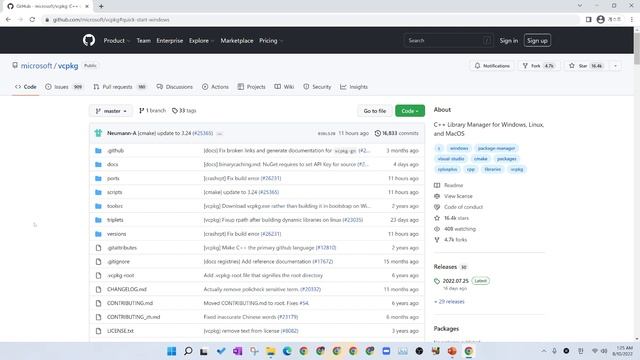Expand the Pricing menu

pos(271,40)
